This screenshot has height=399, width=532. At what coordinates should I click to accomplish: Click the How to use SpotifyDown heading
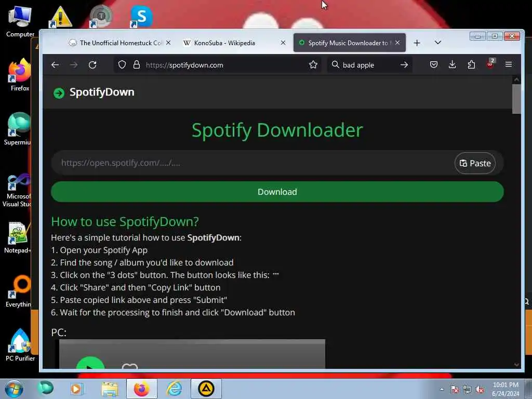[x=125, y=221]
